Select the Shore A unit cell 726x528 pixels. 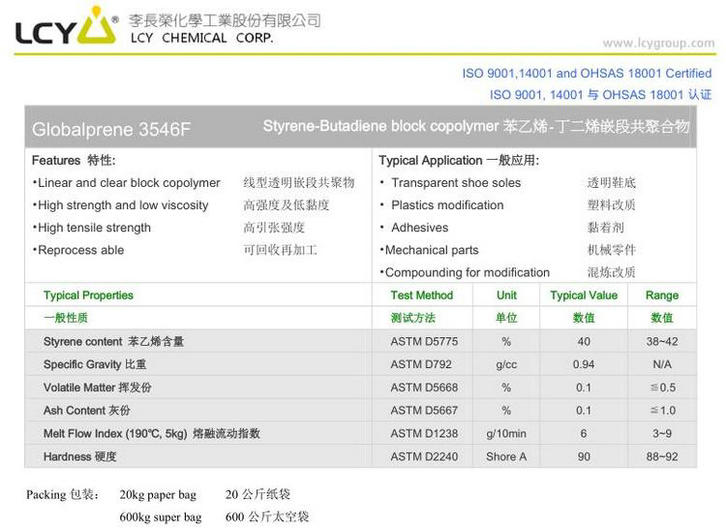tap(507, 456)
